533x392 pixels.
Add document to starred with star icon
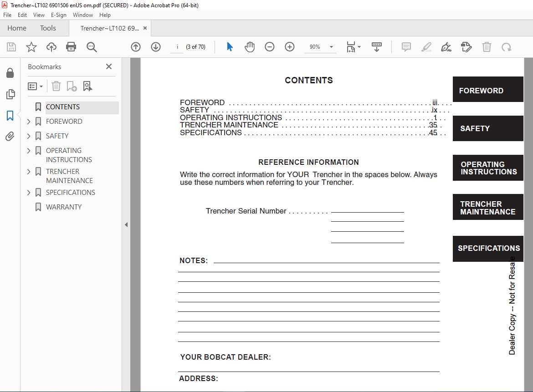coord(31,47)
